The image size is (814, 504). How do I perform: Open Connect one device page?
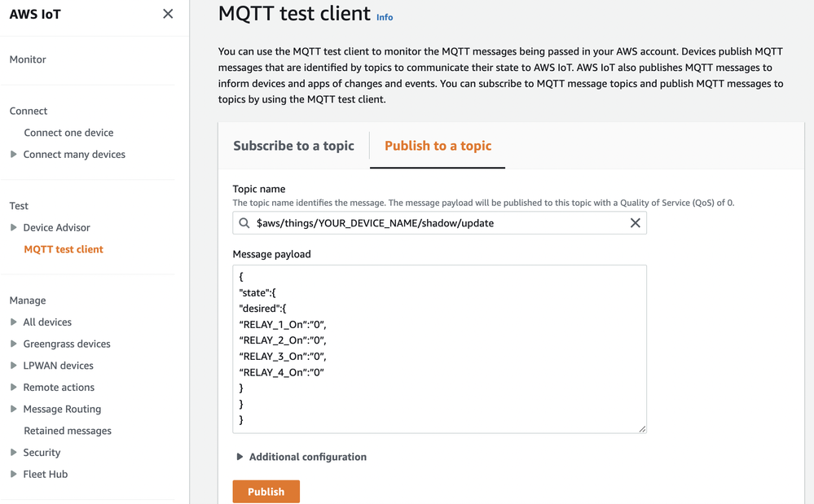click(x=68, y=132)
